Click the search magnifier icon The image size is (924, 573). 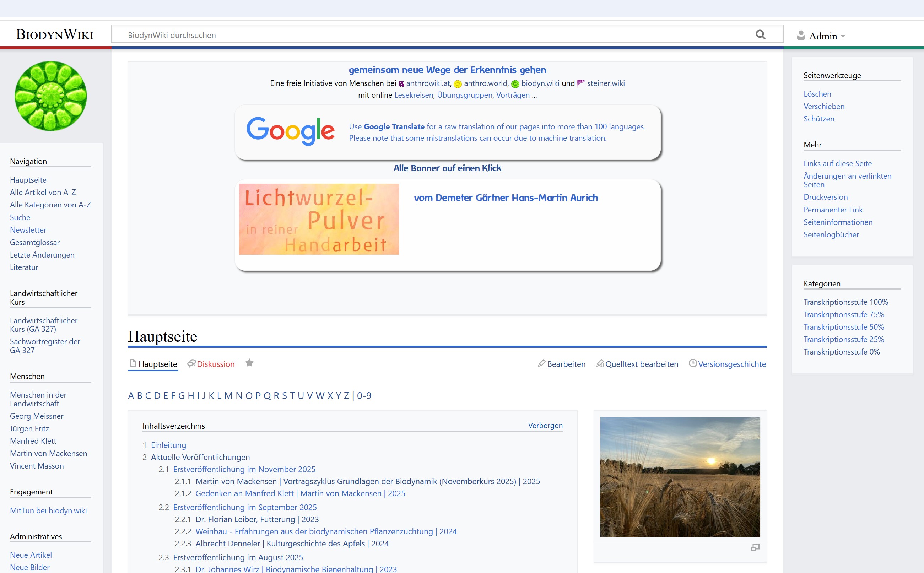[760, 34]
